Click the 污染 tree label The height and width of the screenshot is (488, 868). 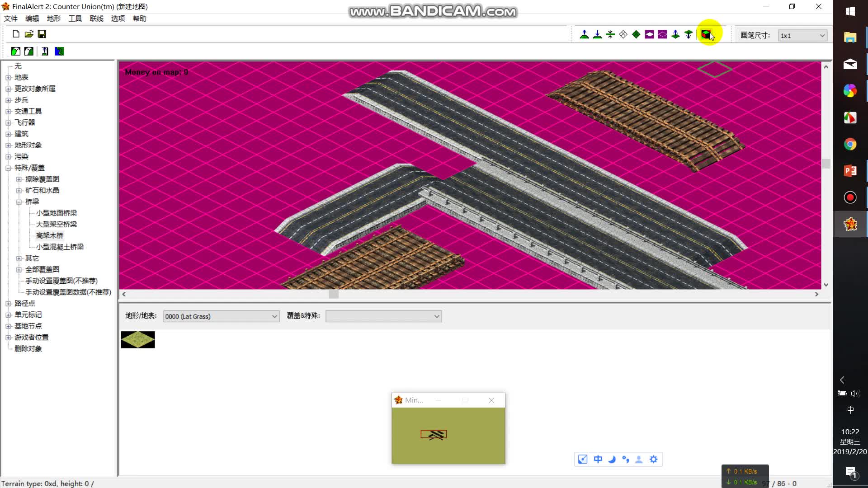[x=21, y=156]
